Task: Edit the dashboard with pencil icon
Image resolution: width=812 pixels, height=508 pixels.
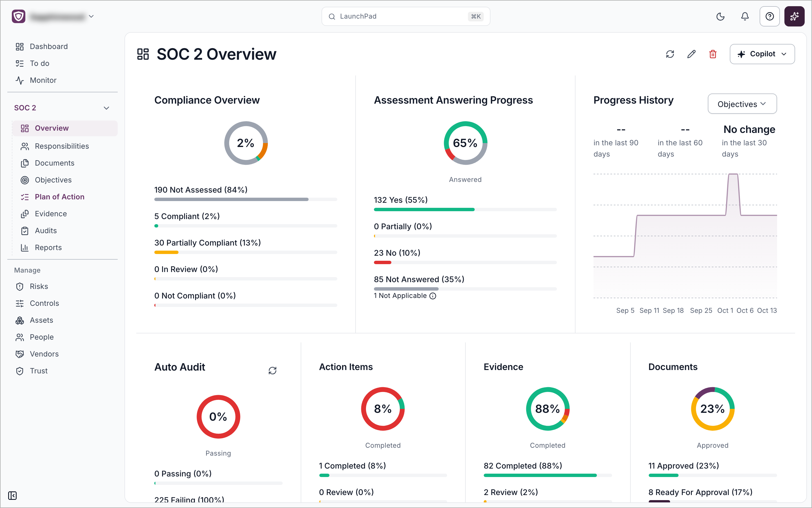Action: pos(691,54)
